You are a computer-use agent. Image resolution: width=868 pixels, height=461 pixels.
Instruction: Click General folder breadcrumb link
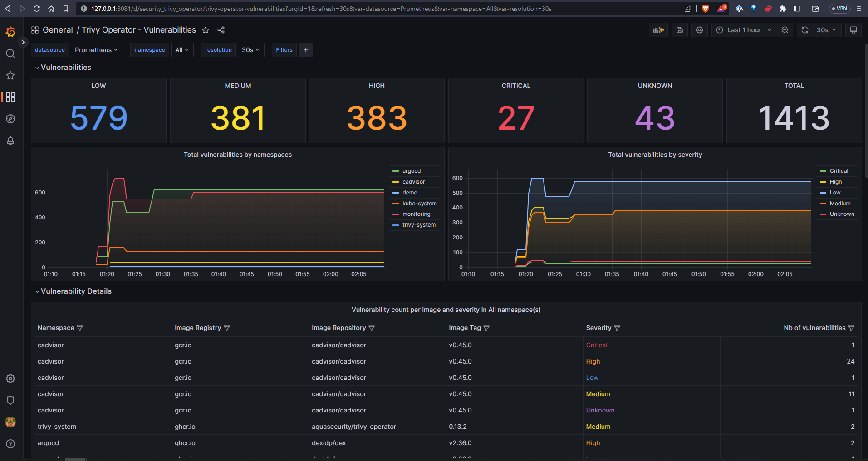click(x=58, y=30)
